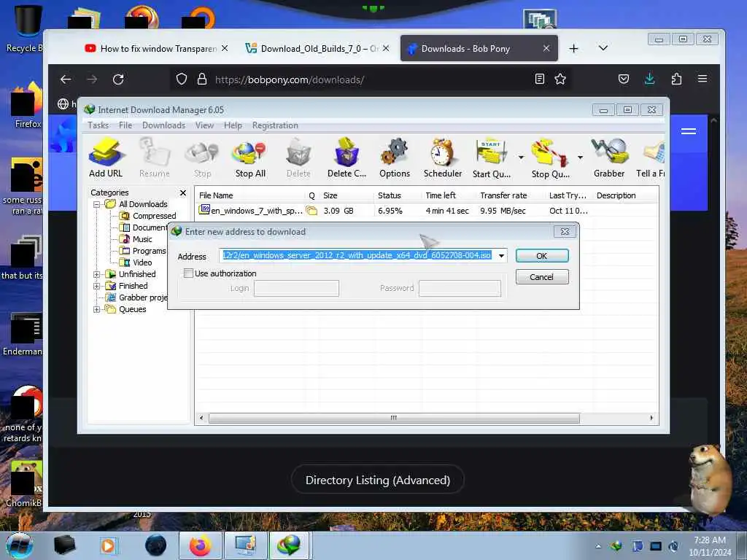Click the Stop Queue icon
747x560 pixels.
[x=550, y=157]
